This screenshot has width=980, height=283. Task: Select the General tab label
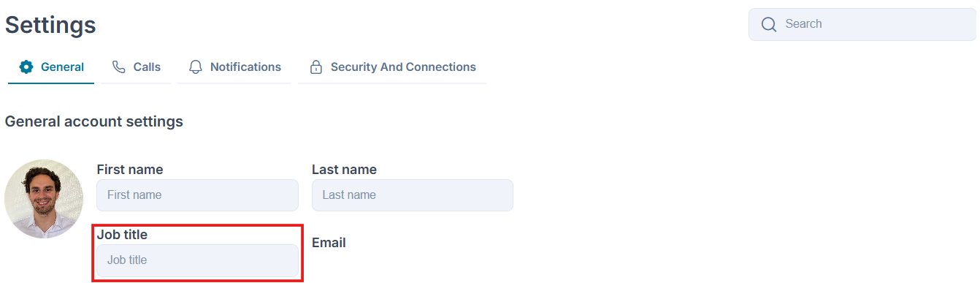click(x=62, y=67)
